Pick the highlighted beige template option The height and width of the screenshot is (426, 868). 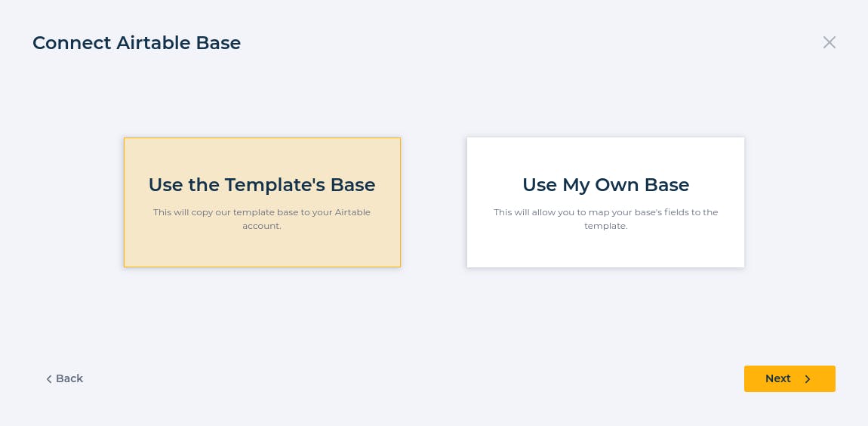coord(262,202)
